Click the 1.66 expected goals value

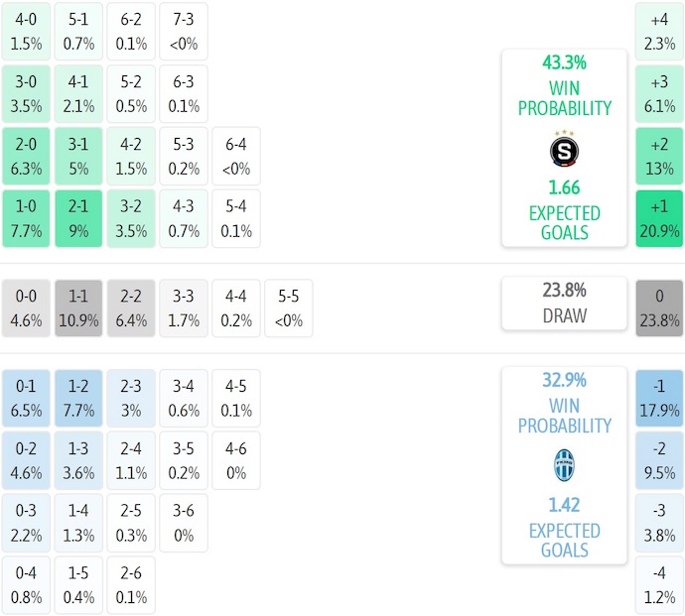564,187
